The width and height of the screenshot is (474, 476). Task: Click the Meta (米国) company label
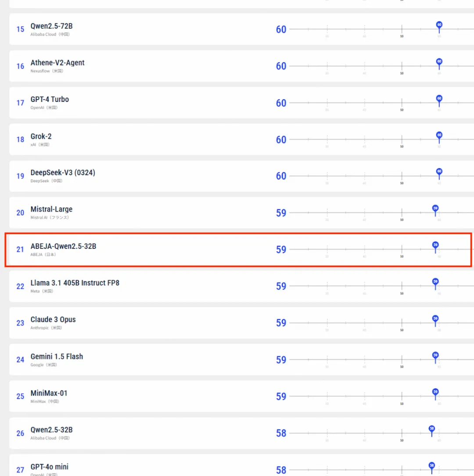click(x=42, y=291)
